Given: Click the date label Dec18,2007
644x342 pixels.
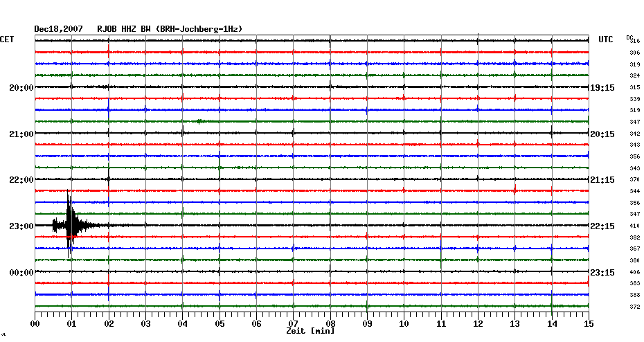Looking at the screenshot, I should 58,29.
